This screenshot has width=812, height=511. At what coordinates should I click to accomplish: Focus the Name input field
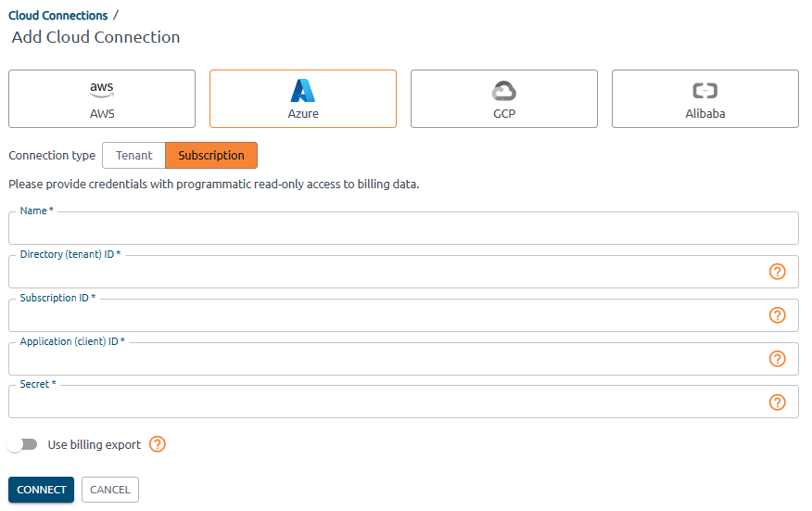(403, 229)
